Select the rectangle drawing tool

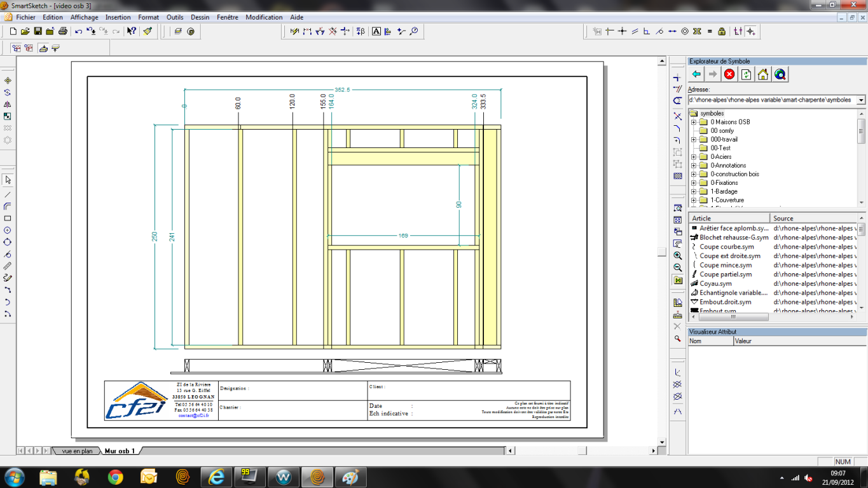click(x=8, y=219)
